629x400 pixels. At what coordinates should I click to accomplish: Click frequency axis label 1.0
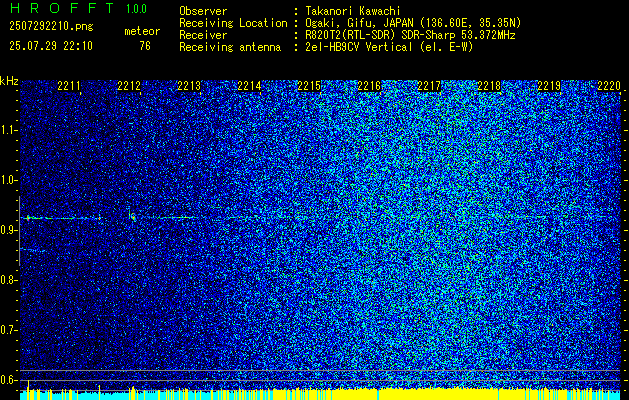click(9, 180)
